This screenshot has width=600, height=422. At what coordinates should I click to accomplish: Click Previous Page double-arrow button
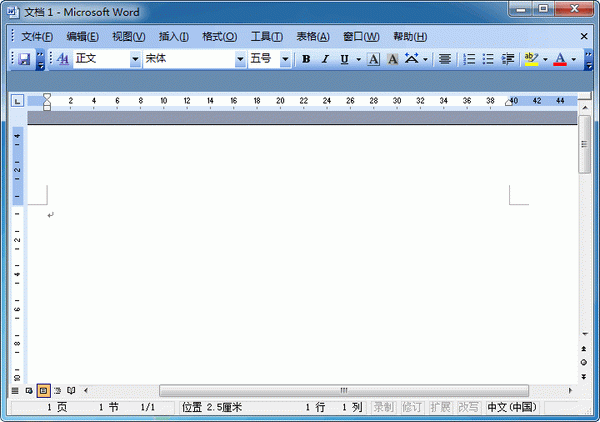tap(584, 349)
